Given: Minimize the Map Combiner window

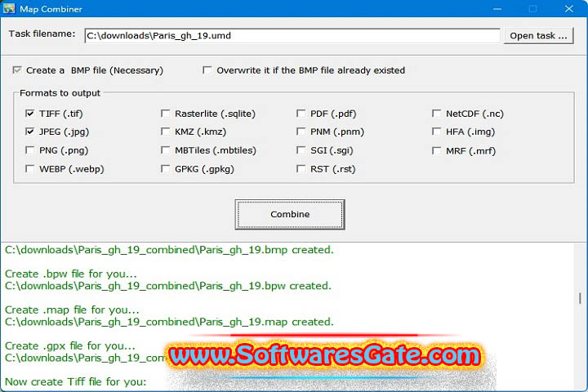Looking at the screenshot, I should 497,9.
